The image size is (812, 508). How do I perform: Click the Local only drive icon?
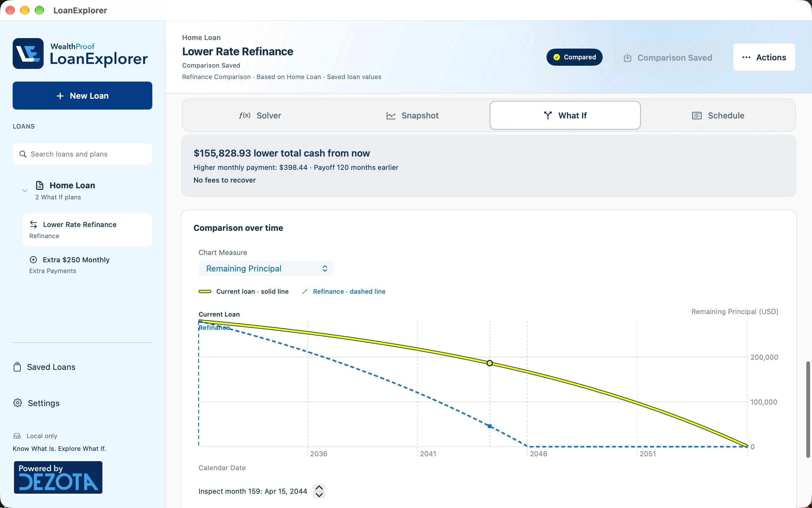click(x=17, y=436)
